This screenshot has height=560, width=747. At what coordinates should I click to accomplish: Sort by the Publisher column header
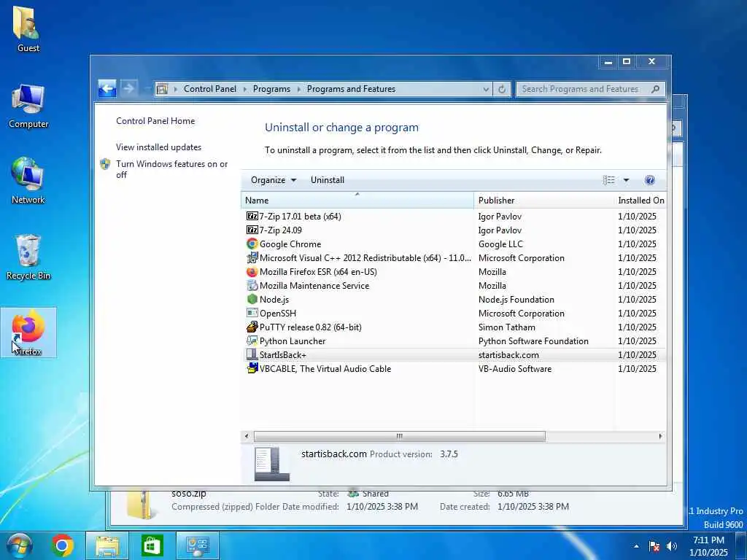[x=544, y=200]
